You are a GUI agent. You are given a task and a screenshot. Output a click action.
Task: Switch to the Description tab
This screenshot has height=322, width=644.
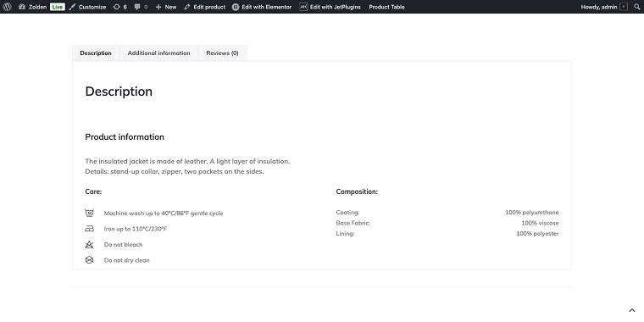click(96, 53)
